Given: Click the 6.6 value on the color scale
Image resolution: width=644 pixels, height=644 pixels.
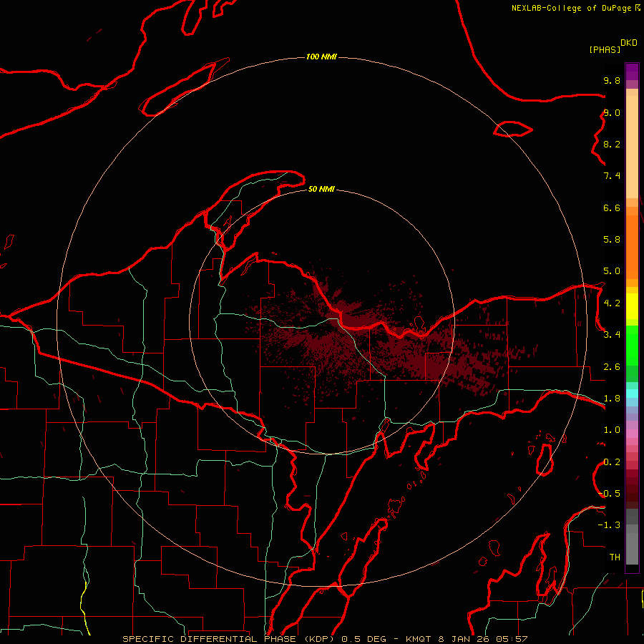Looking at the screenshot, I should pos(612,208).
